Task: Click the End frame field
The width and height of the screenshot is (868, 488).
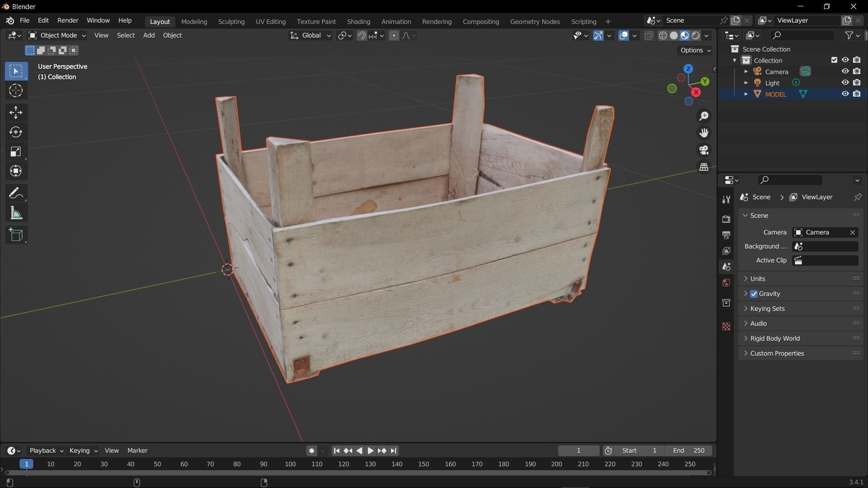Action: [689, 450]
